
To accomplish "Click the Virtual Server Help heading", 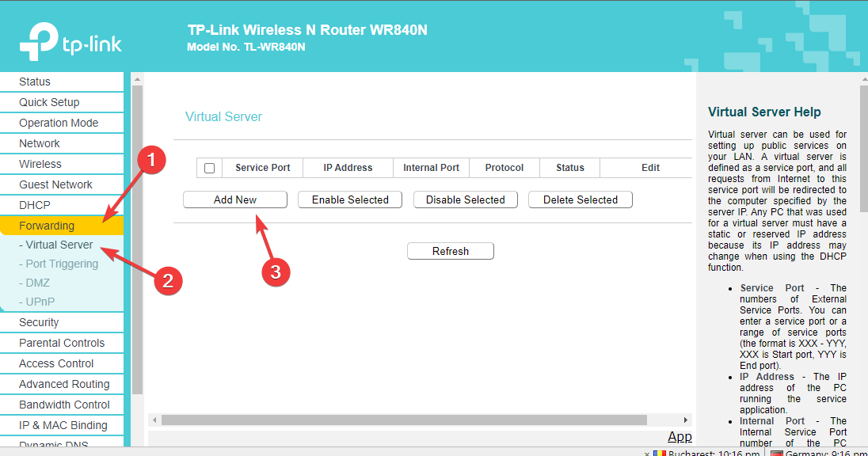I will click(764, 112).
